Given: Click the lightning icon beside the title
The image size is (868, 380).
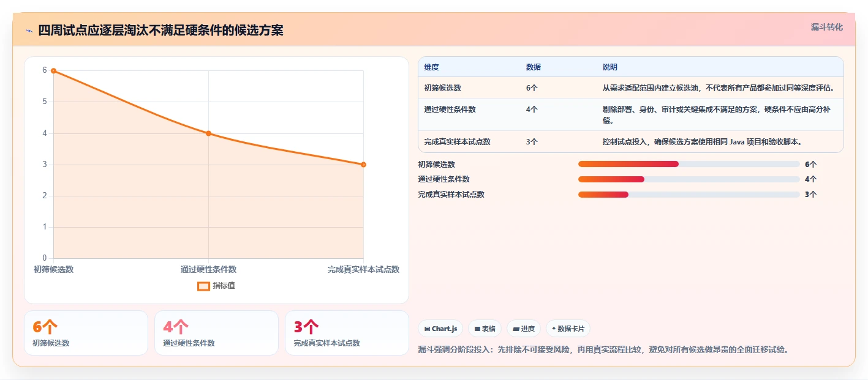Looking at the screenshot, I should point(29,31).
